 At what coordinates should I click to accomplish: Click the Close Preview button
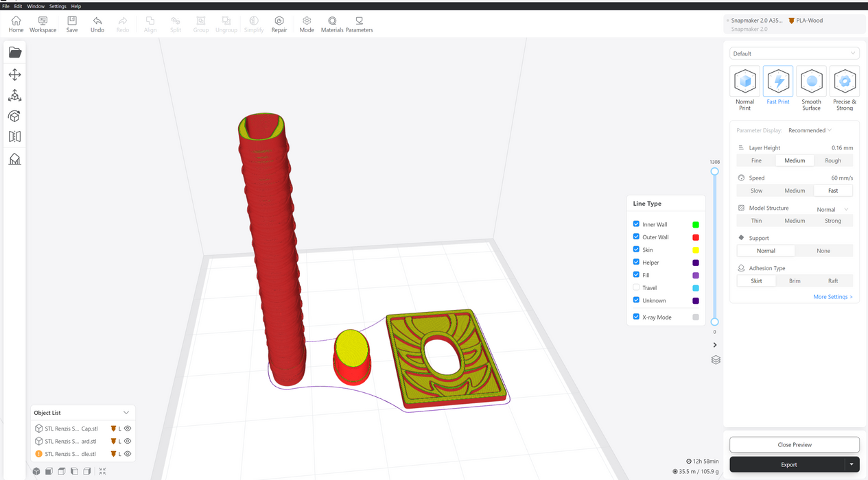(x=794, y=444)
